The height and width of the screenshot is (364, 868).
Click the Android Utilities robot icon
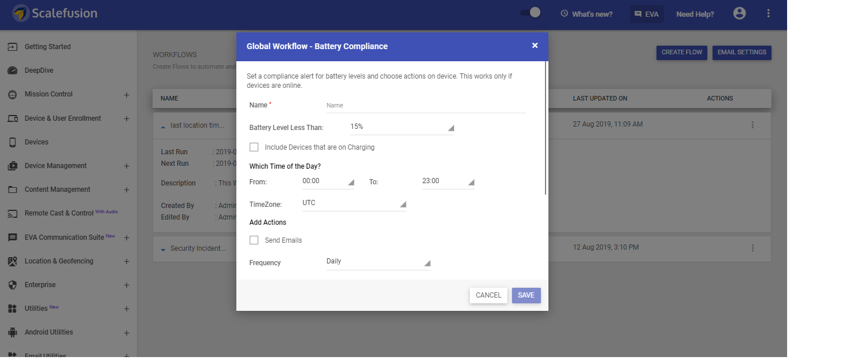(x=13, y=332)
